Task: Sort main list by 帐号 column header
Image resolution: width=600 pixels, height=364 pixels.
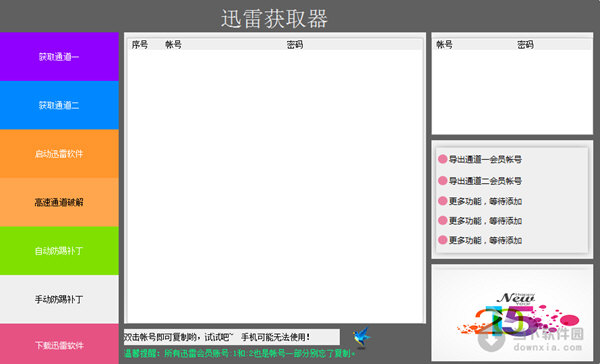Action: [173, 45]
